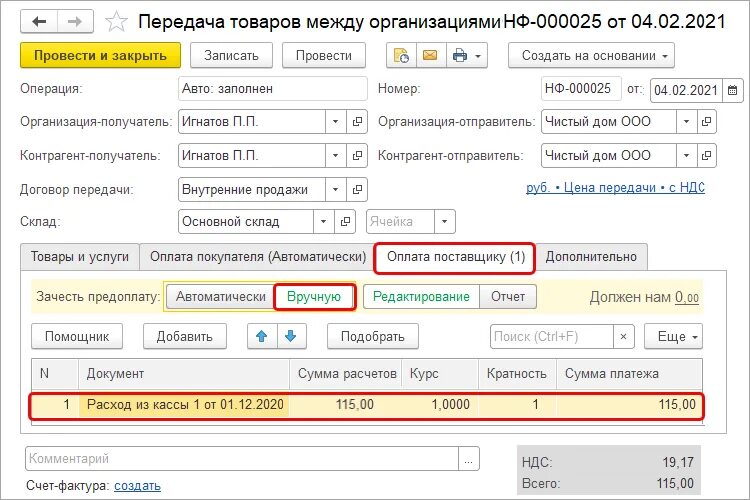Click Сумма расчетов cell 115,00
750x500 pixels.
[346, 405]
